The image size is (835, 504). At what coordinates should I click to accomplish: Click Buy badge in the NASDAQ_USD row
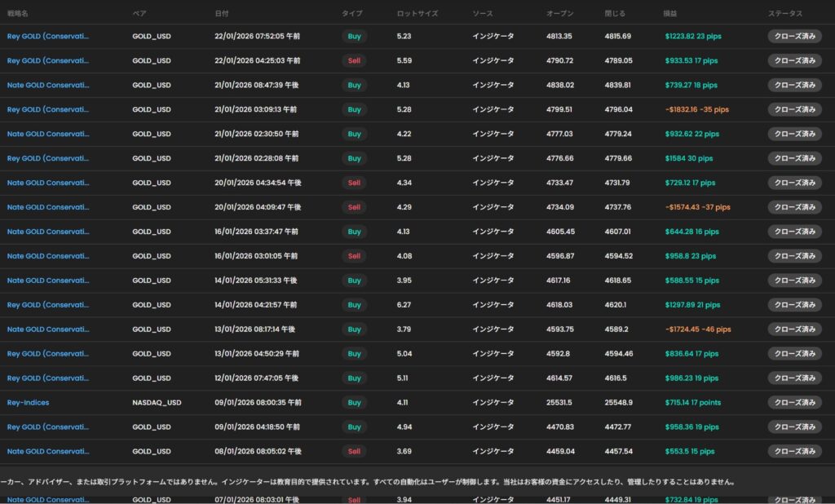pyautogui.click(x=353, y=403)
